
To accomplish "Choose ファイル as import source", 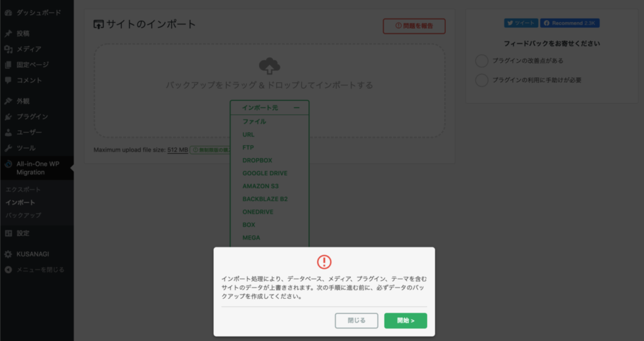I will [x=254, y=121].
